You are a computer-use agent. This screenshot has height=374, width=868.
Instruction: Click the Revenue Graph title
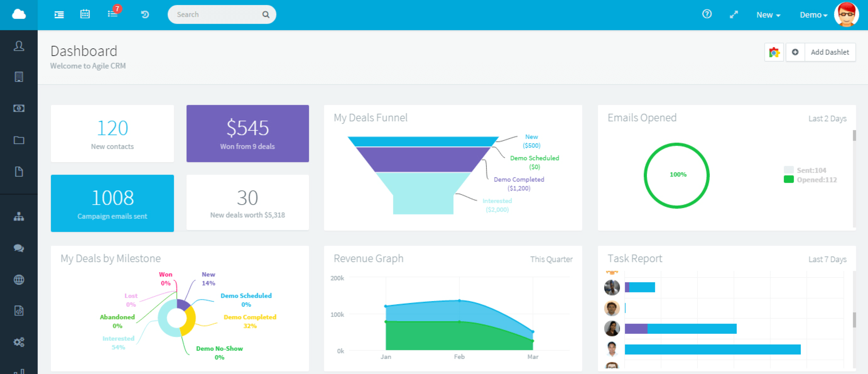coord(368,258)
